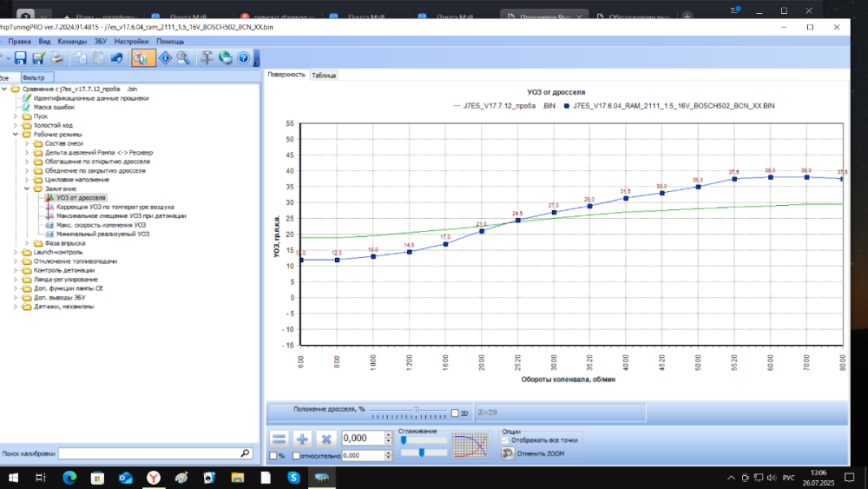Expand the 'Контроль детонации' folder

pyautogui.click(x=16, y=270)
